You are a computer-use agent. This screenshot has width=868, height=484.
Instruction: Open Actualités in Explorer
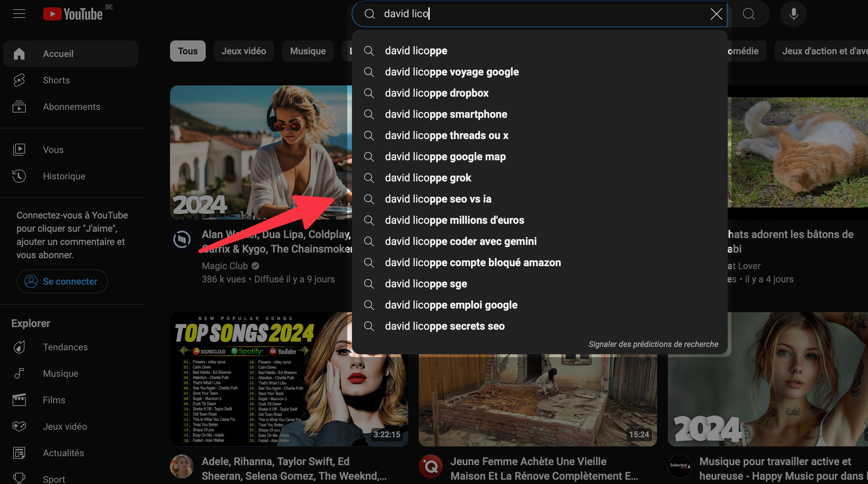click(71, 453)
